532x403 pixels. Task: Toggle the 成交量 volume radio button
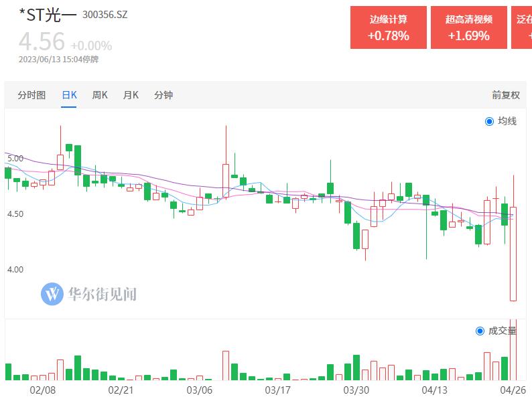[480, 331]
